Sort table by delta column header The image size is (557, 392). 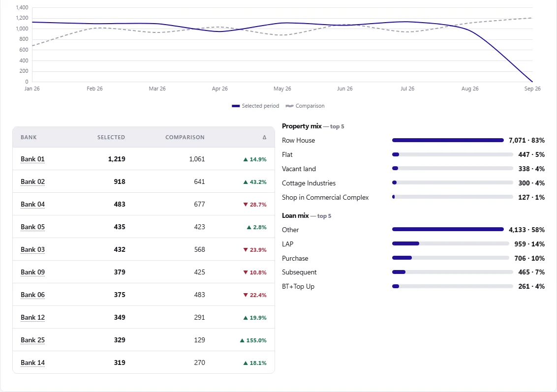264,137
